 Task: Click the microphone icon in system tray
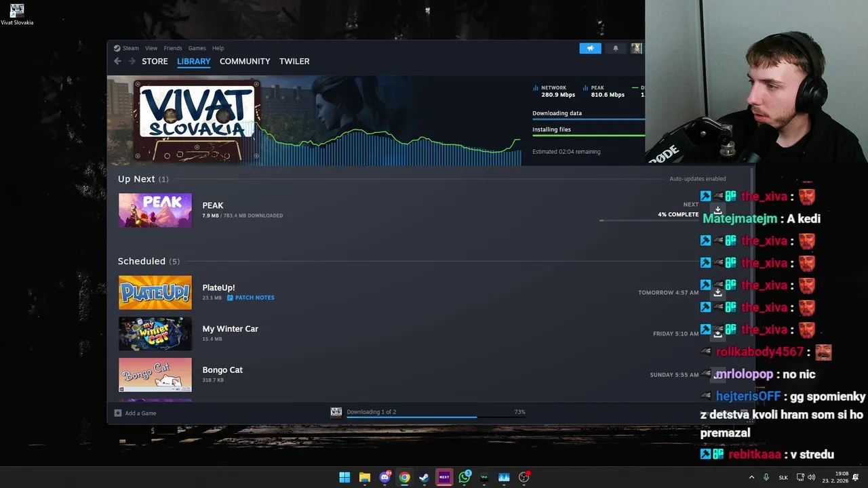pyautogui.click(x=766, y=477)
